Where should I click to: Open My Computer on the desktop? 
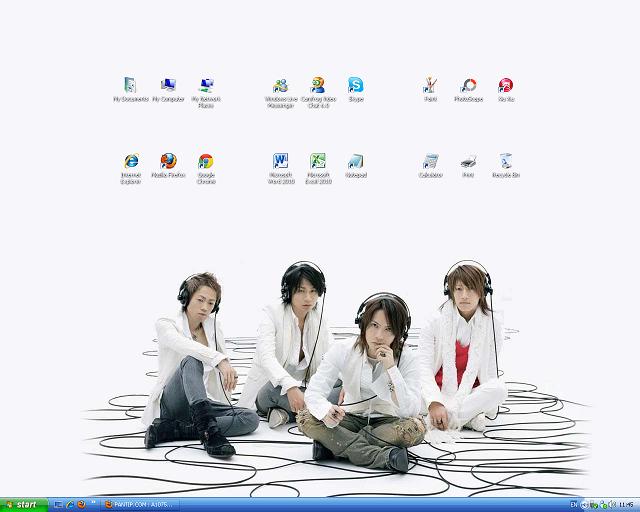tap(168, 90)
